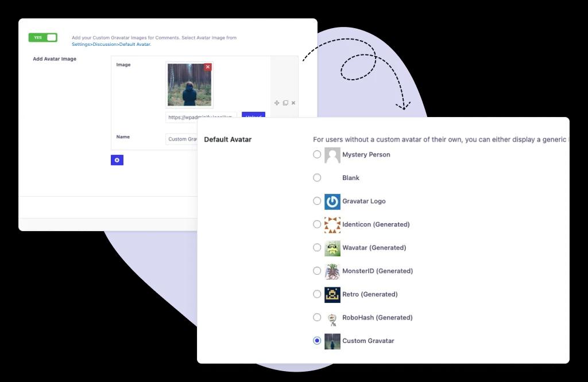This screenshot has width=588, height=382.
Task: Click the 'Blank' option label
Action: click(x=351, y=177)
